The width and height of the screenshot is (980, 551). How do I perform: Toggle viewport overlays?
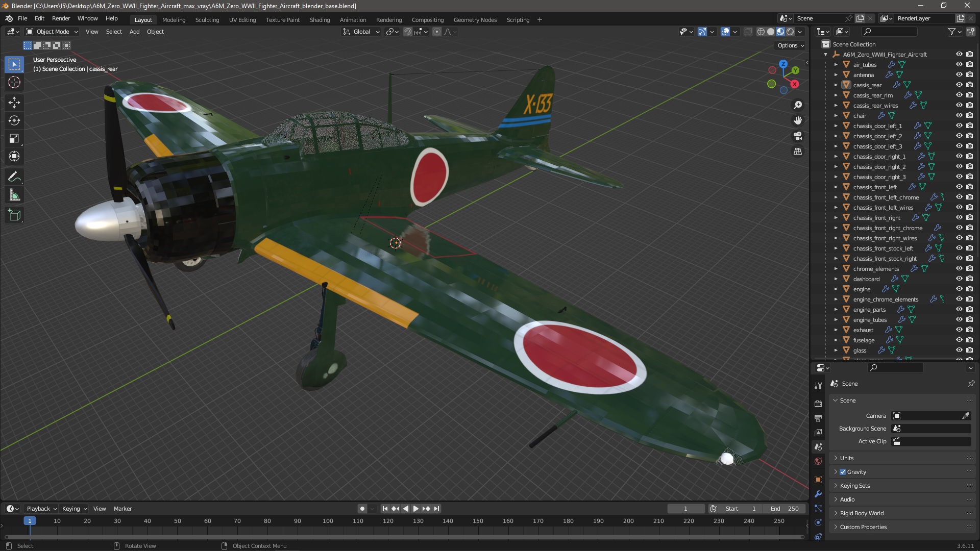[x=725, y=32]
